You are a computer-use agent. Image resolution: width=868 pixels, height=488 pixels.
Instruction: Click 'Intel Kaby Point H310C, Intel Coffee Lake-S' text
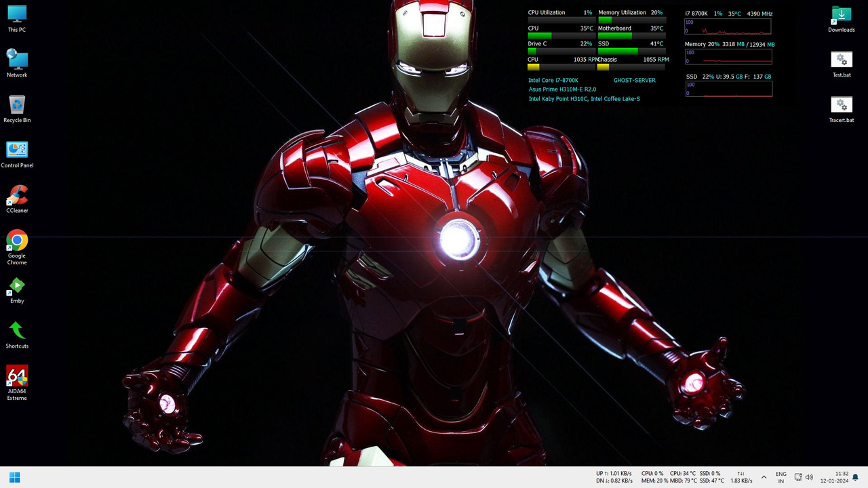tap(585, 99)
